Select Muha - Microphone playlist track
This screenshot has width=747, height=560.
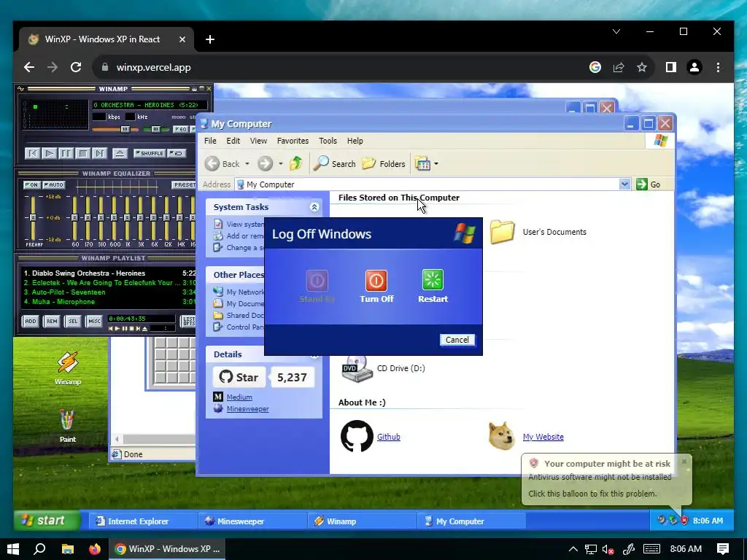pos(109,301)
